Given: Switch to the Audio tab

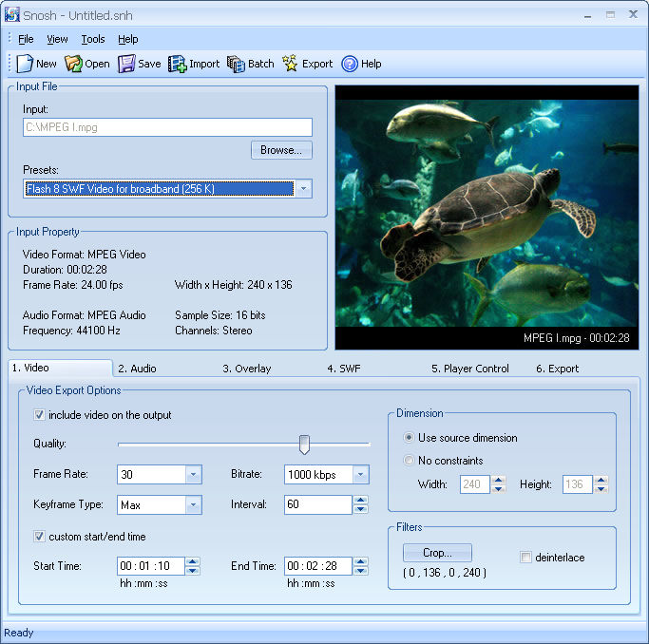Looking at the screenshot, I should [137, 369].
